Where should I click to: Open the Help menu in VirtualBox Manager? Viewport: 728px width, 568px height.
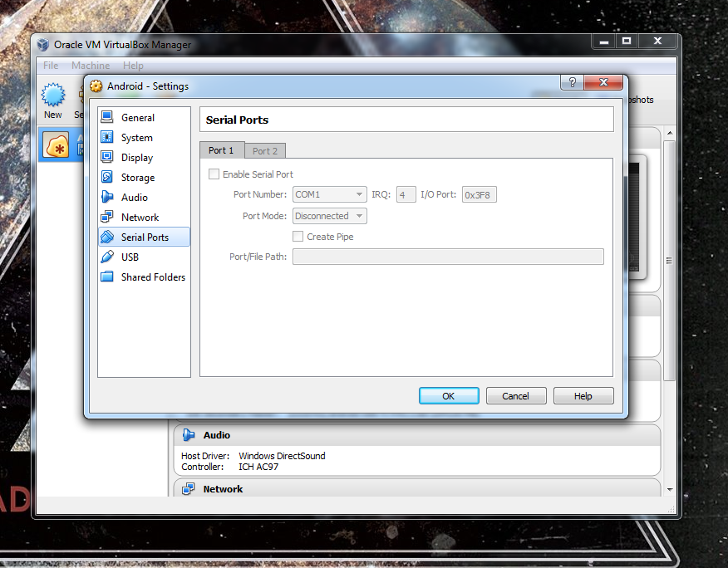point(133,66)
